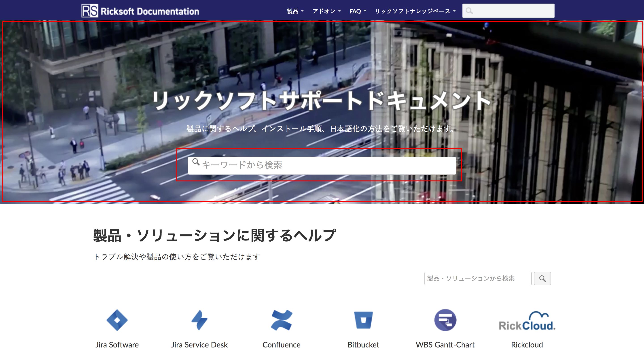This screenshot has height=360, width=644.
Task: Open the Rickcloud text link
Action: pyautogui.click(x=527, y=345)
